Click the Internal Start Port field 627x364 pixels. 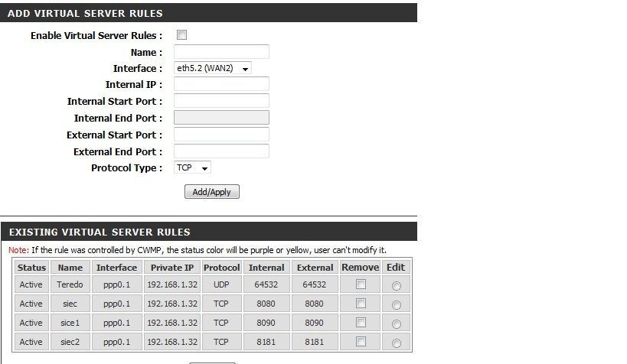tap(221, 101)
